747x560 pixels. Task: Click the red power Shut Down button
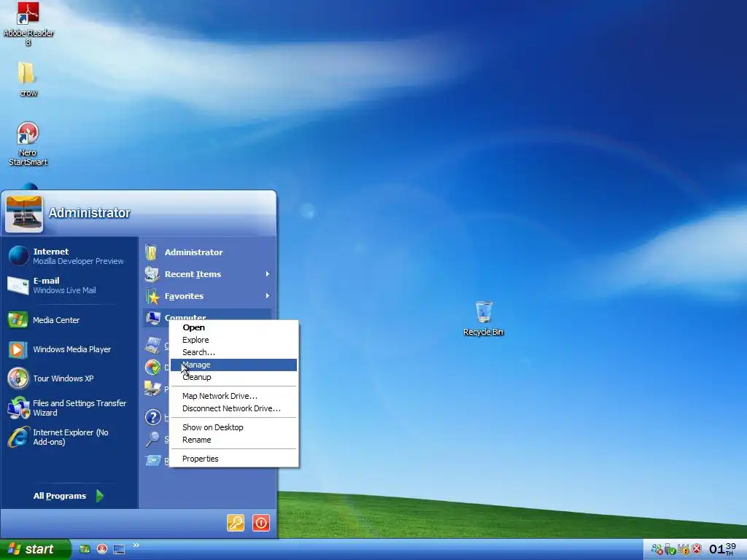[261, 523]
